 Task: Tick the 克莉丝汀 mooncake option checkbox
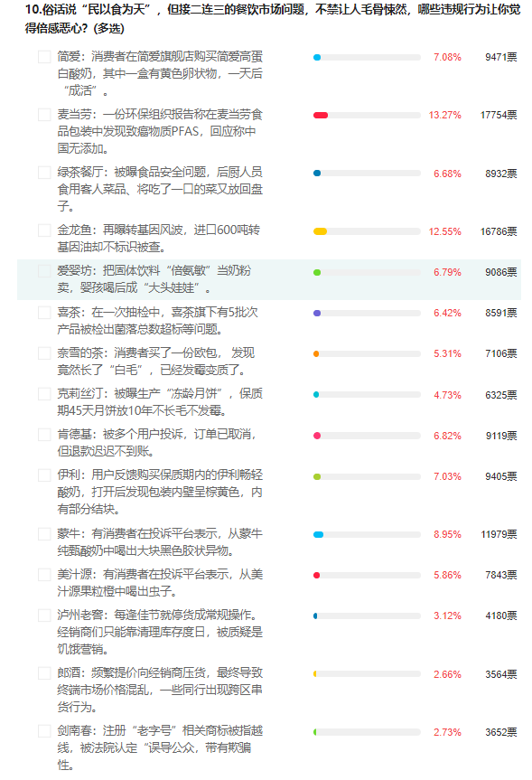(44, 394)
